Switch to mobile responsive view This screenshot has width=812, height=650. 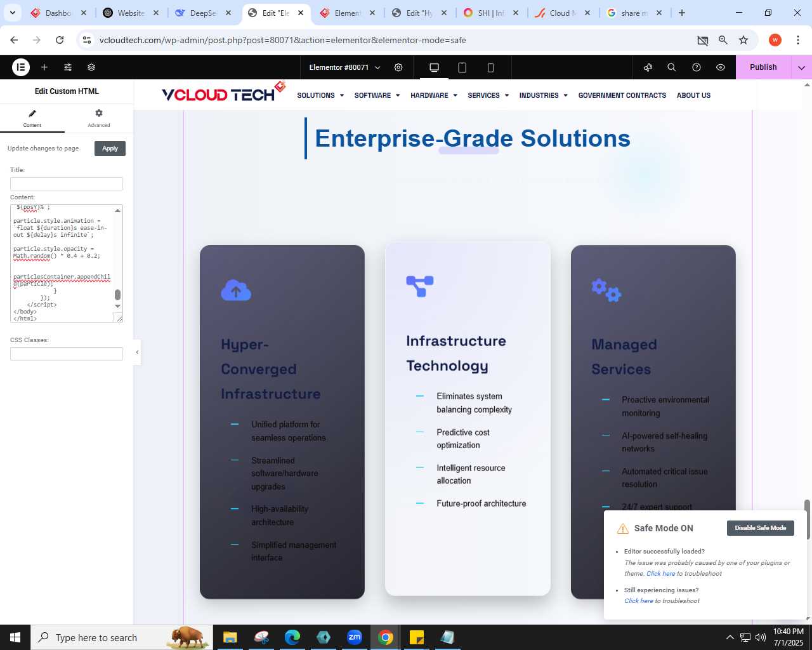click(x=490, y=67)
